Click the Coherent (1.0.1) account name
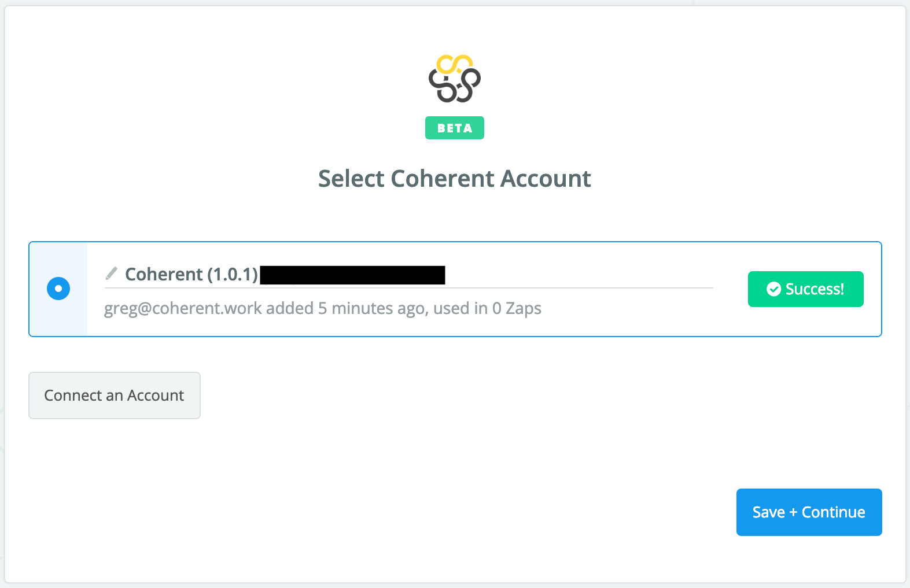 pyautogui.click(x=163, y=274)
